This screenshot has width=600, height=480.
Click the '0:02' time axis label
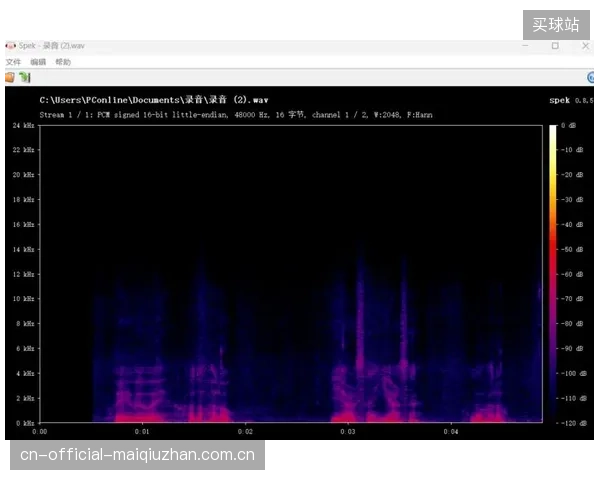245,432
